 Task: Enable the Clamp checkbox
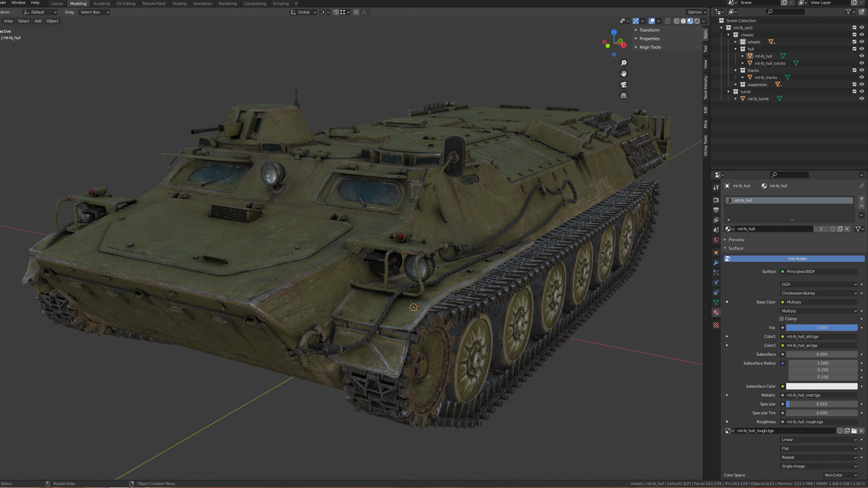(782, 319)
